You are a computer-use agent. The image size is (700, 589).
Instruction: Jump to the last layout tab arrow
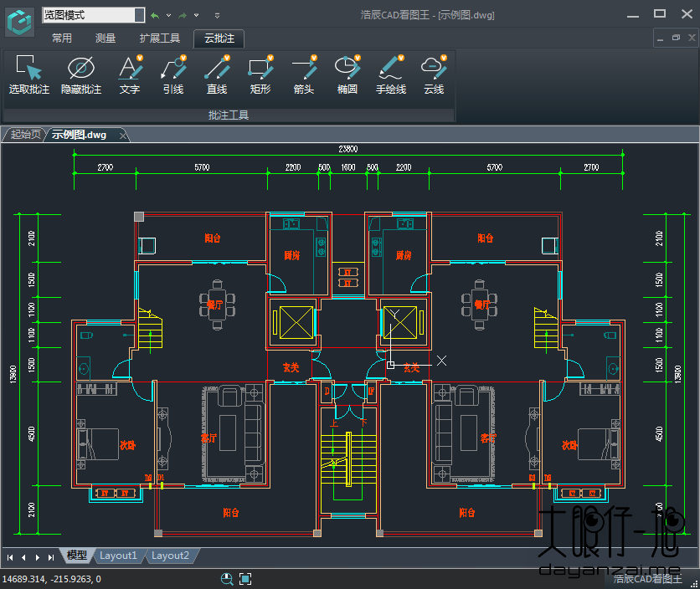[51, 556]
